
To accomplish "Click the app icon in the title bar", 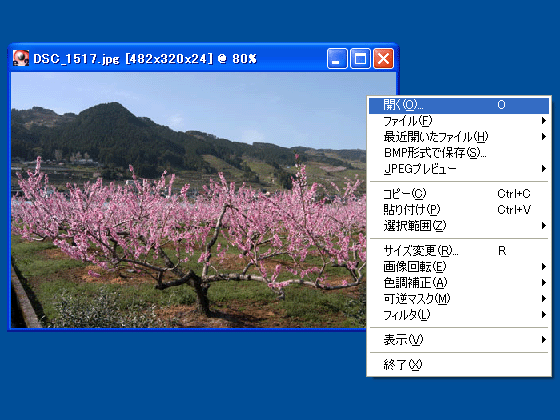I will pyautogui.click(x=21, y=58).
